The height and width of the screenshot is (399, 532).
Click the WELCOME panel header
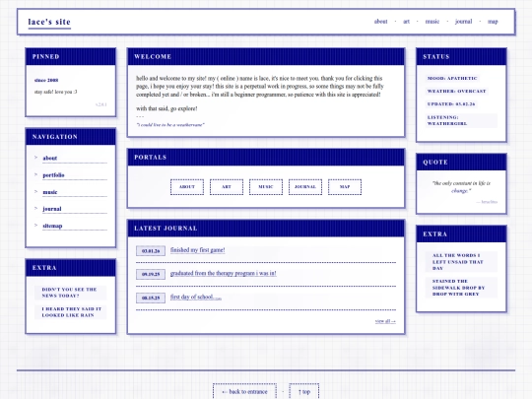click(x=266, y=57)
